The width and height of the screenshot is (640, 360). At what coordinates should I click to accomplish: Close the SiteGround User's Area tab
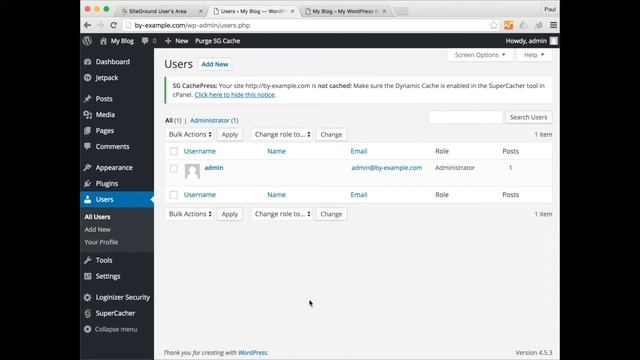pyautogui.click(x=200, y=11)
